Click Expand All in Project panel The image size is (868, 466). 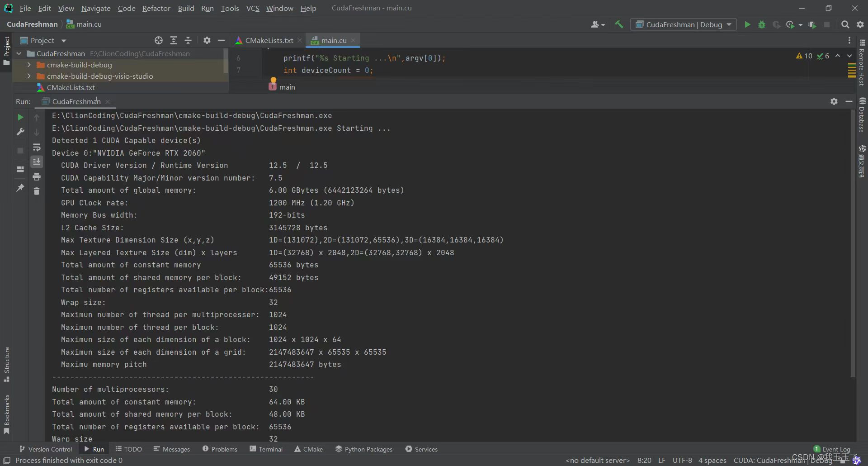(174, 40)
